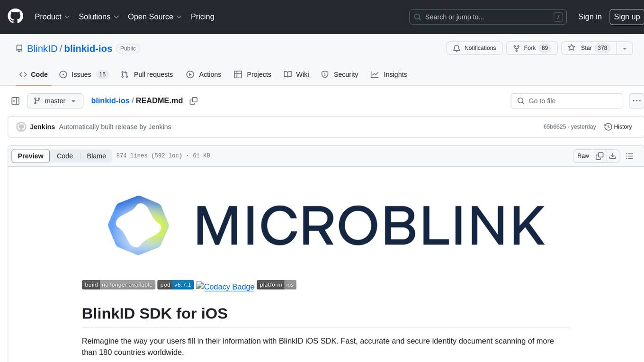Open the README outline icon

(x=629, y=156)
